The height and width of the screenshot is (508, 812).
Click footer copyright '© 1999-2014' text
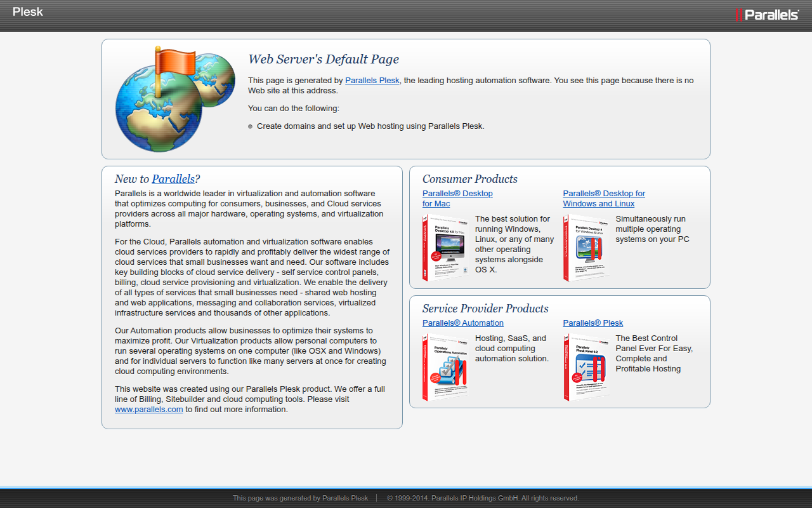[483, 498]
